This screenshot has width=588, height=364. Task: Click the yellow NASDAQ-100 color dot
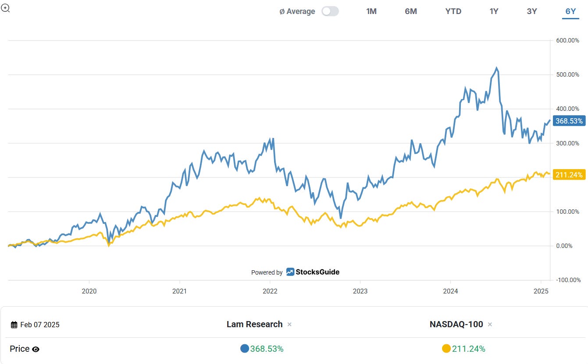[446, 349]
